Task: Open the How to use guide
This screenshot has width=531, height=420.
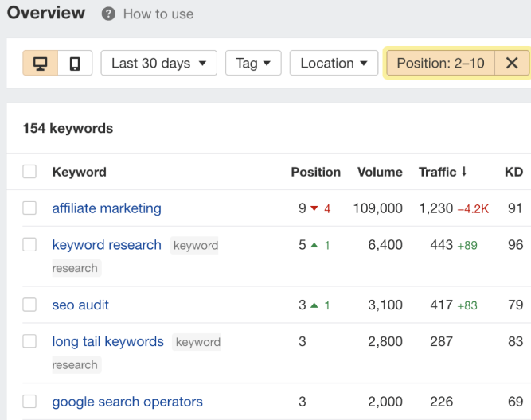Action: 158,14
